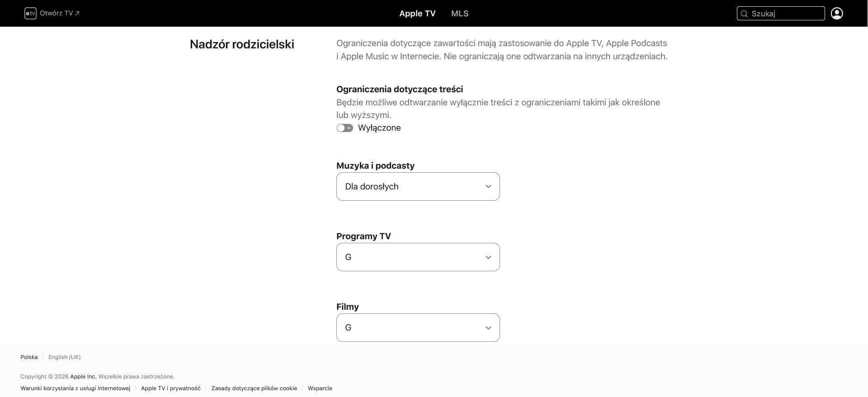Select English (UK) language link
This screenshot has height=397, width=868.
pos(65,357)
